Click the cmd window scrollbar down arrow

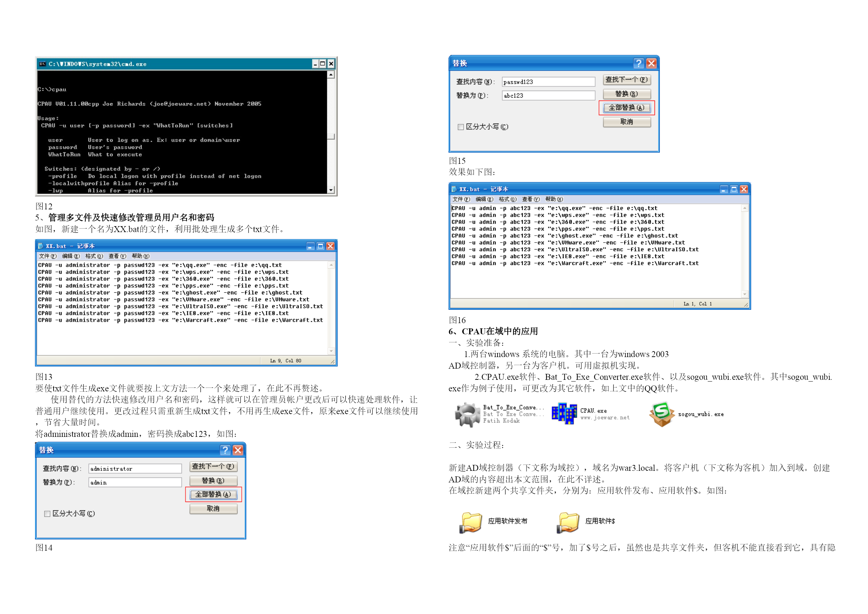click(x=331, y=190)
